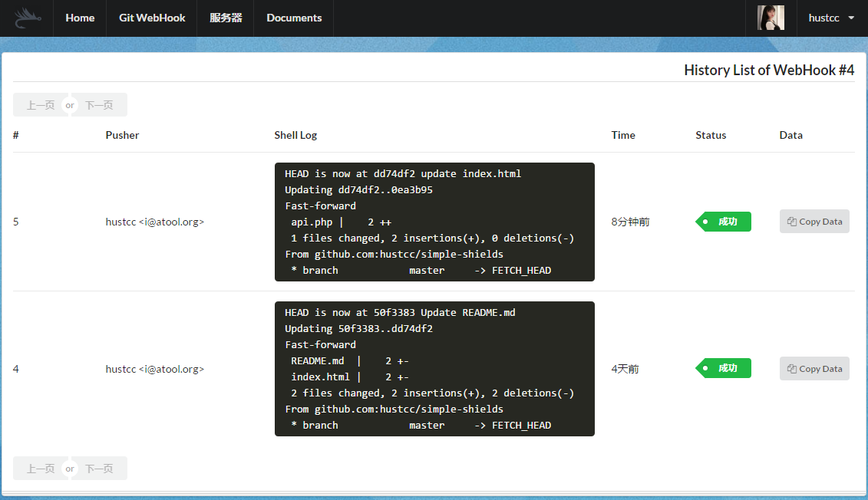The height and width of the screenshot is (500, 868).
Task: Click top 上一页 previous page button
Action: [41, 105]
